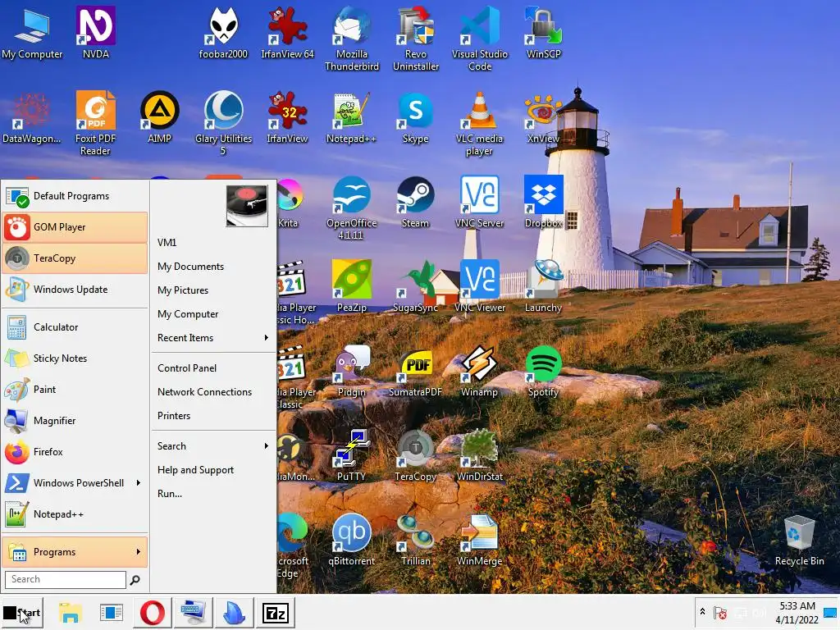Open XnView desktop shortcut

pyautogui.click(x=543, y=116)
